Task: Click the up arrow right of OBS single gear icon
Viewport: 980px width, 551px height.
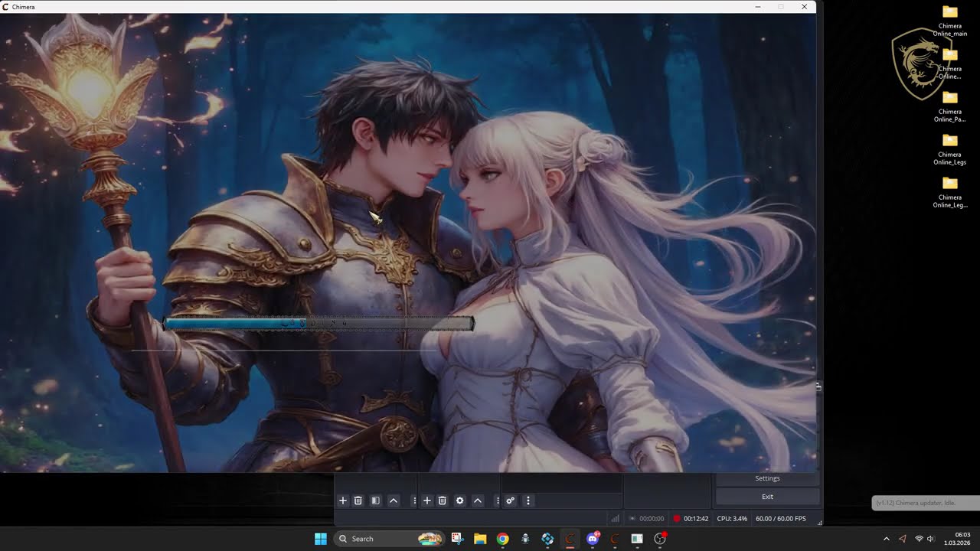Action: tap(478, 500)
